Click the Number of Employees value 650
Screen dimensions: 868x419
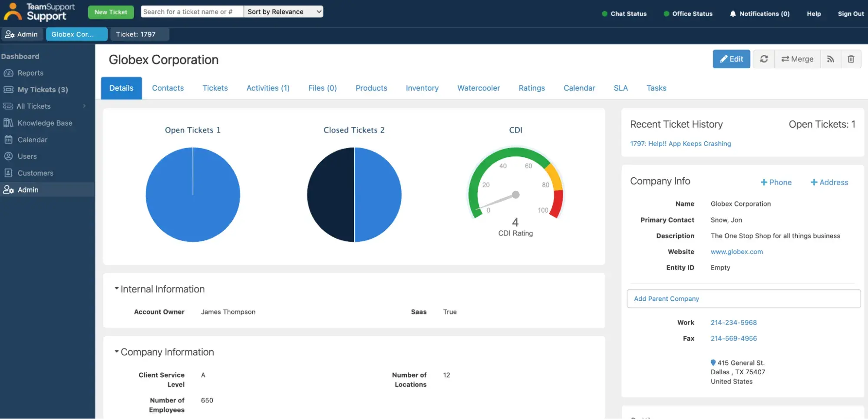pos(207,400)
